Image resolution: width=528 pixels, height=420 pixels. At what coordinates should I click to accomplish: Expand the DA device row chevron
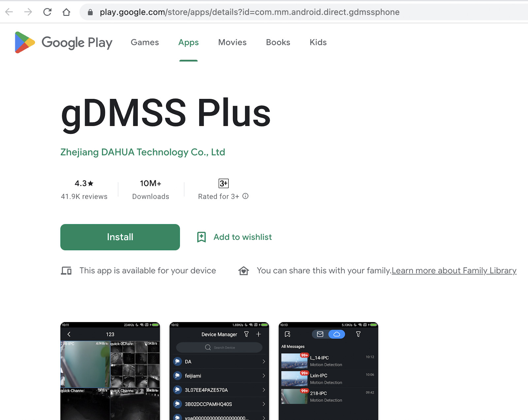pos(264,362)
